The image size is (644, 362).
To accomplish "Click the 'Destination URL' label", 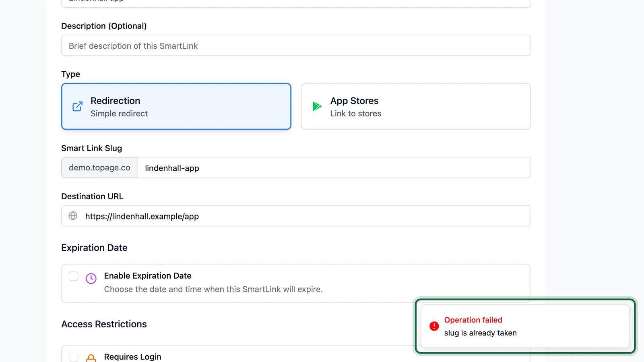I will click(92, 197).
